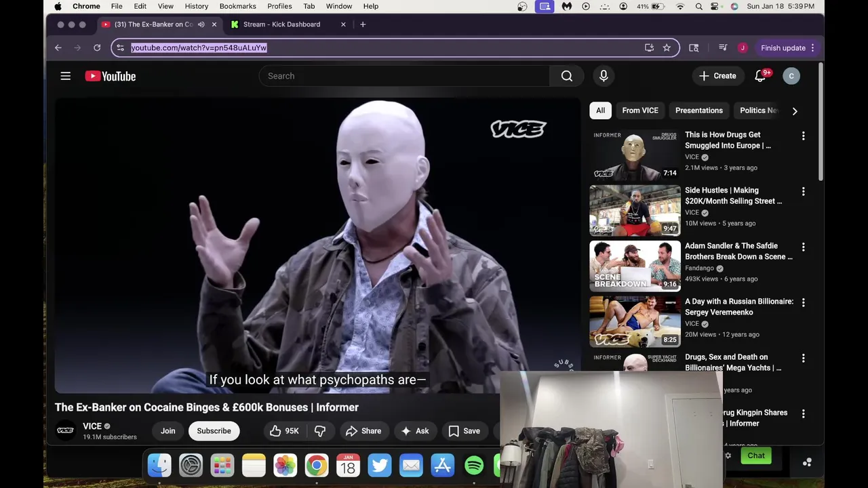
Task: Mute the YouTube tab audio icon
Action: [201, 24]
